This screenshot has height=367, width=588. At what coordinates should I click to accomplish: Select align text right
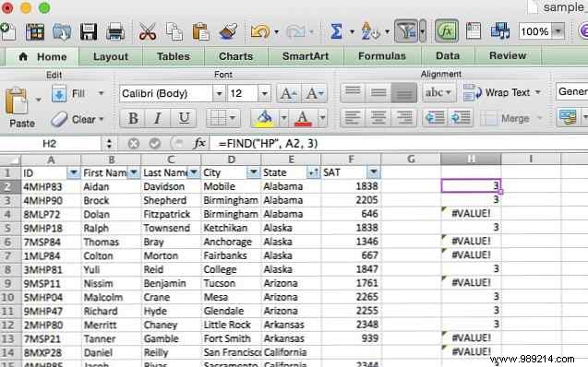[404, 118]
